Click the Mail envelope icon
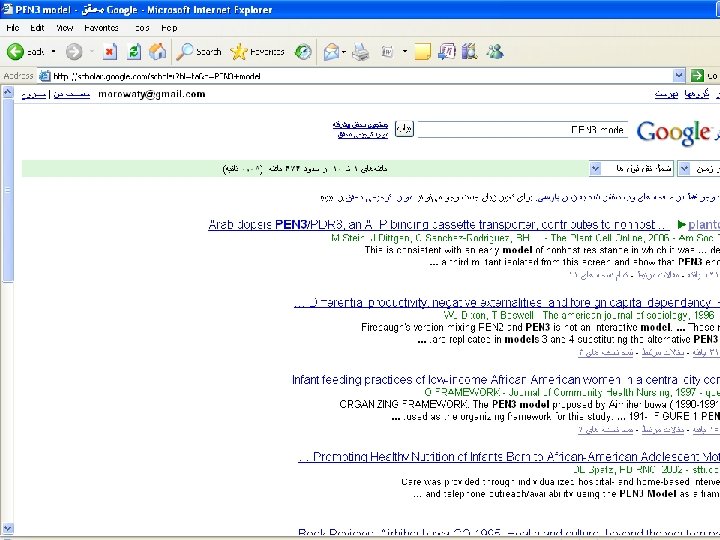 tap(331, 52)
